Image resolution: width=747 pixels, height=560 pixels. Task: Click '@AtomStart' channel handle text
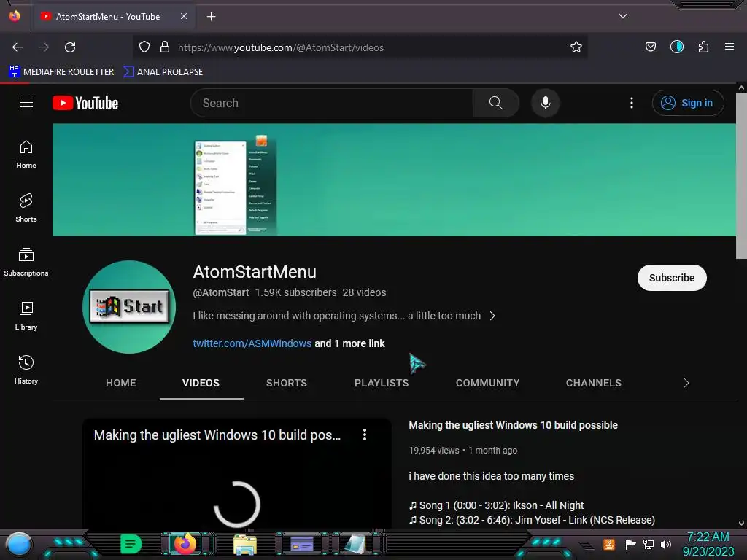(220, 292)
